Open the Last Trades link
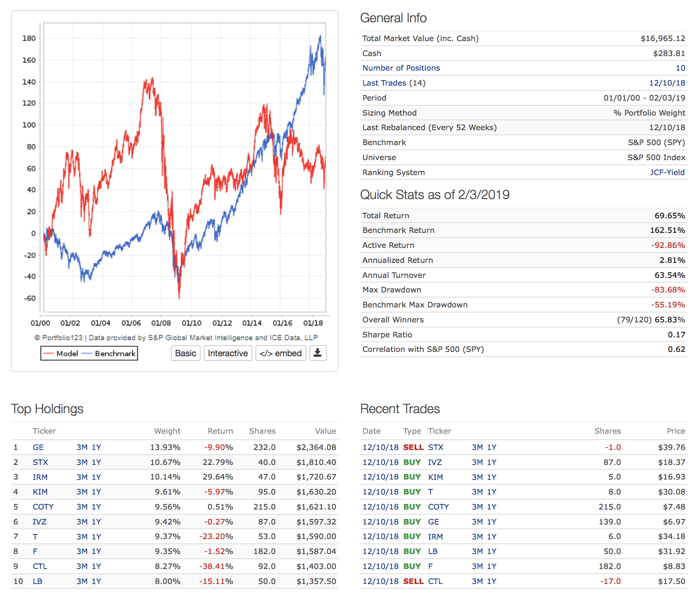 384,83
